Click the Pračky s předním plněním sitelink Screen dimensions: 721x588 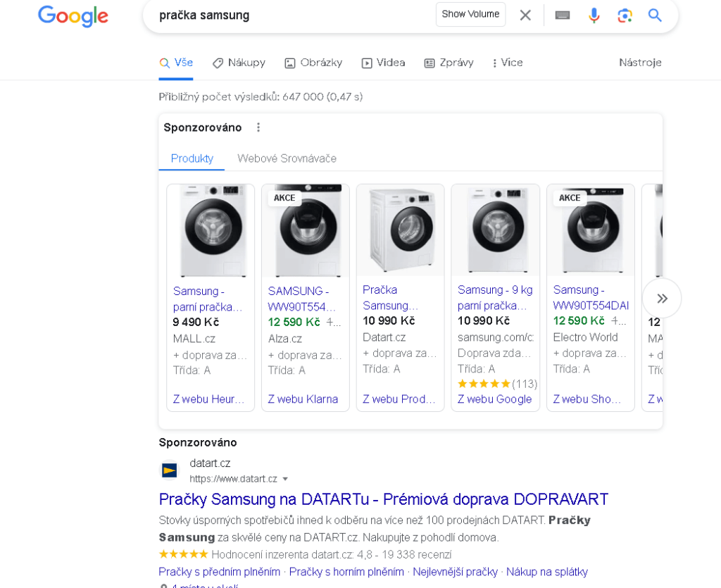click(x=220, y=572)
